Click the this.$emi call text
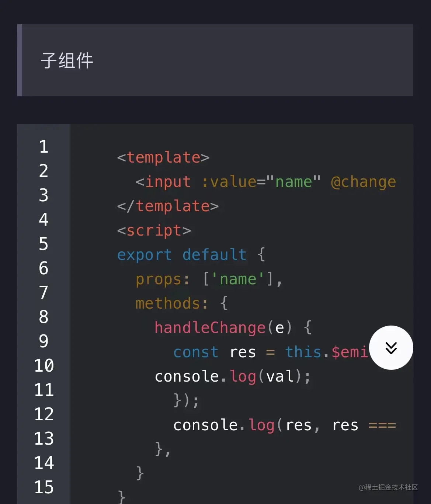This screenshot has width=431, height=504. pyautogui.click(x=326, y=352)
